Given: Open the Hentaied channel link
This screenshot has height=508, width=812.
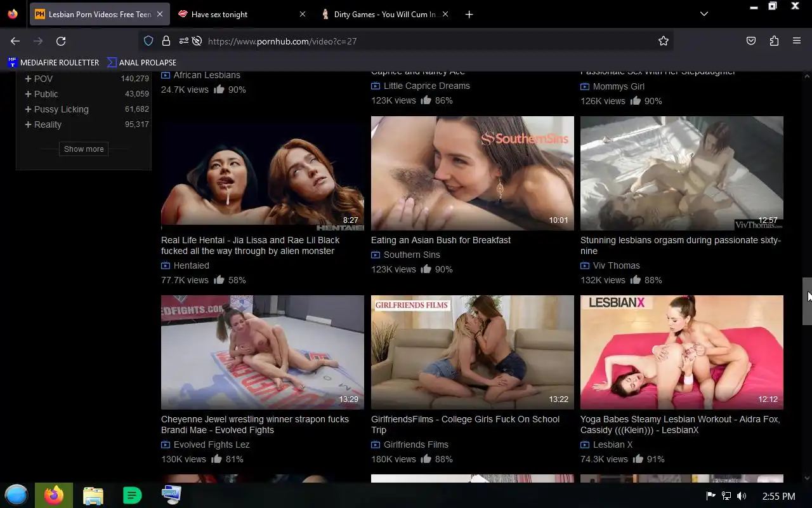Looking at the screenshot, I should (x=192, y=265).
